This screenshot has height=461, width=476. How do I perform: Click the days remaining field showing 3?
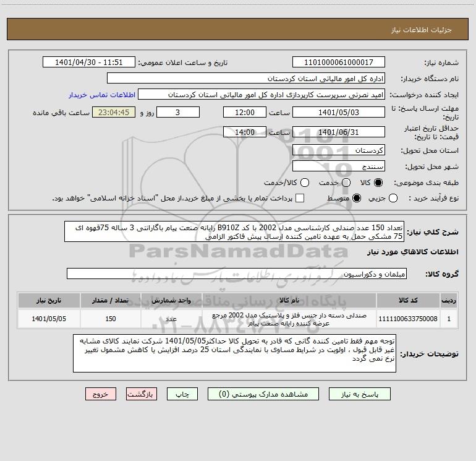[178, 112]
